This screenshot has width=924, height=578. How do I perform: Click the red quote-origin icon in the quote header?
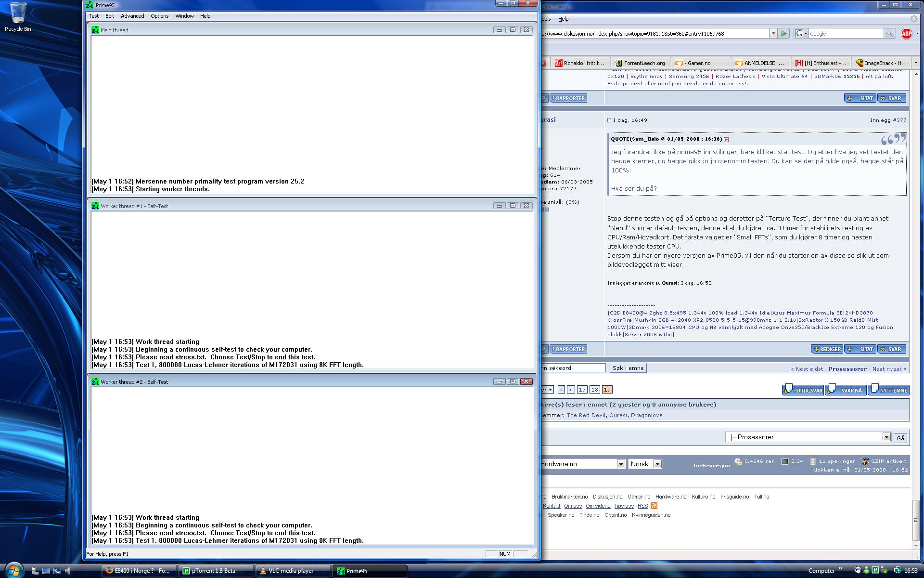[726, 140]
